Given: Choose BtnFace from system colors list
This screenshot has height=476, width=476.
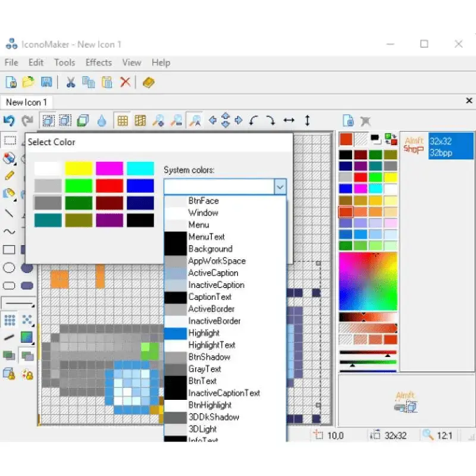Looking at the screenshot, I should click(x=225, y=201).
